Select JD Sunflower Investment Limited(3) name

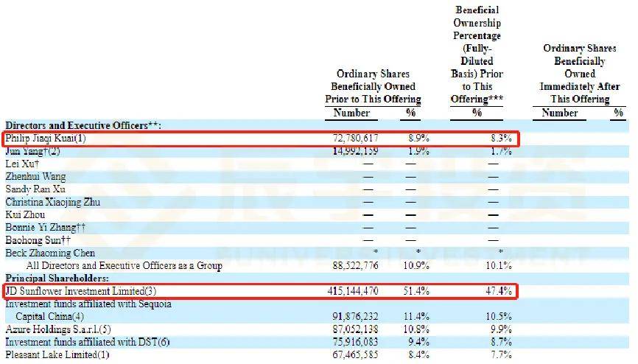tap(80, 291)
